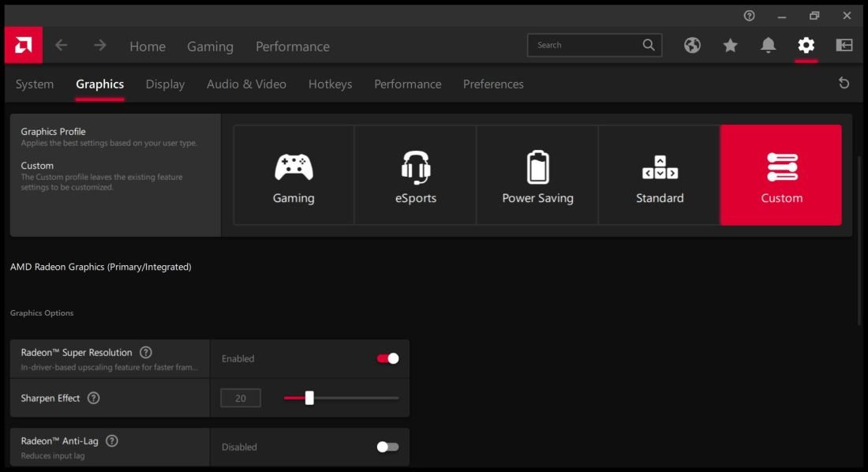This screenshot has width=868, height=472.
Task: Select the Gaming graphics profile
Action: coord(294,175)
